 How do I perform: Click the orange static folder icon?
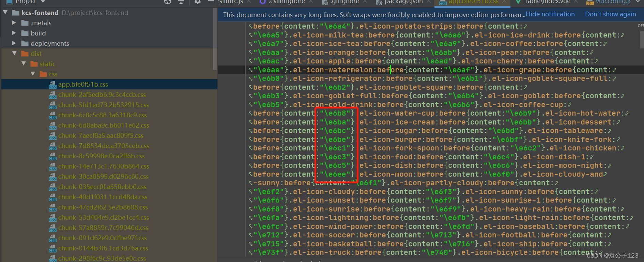34,64
